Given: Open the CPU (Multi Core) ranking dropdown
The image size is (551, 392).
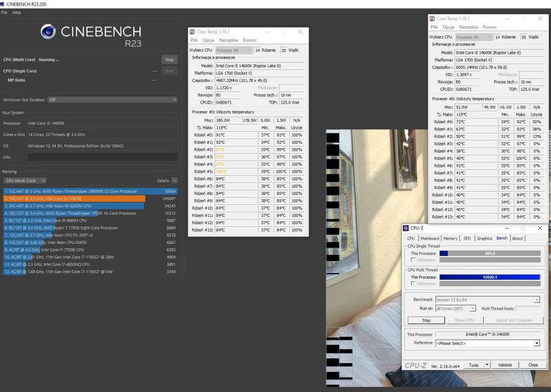Looking at the screenshot, I should pyautogui.click(x=25, y=181).
